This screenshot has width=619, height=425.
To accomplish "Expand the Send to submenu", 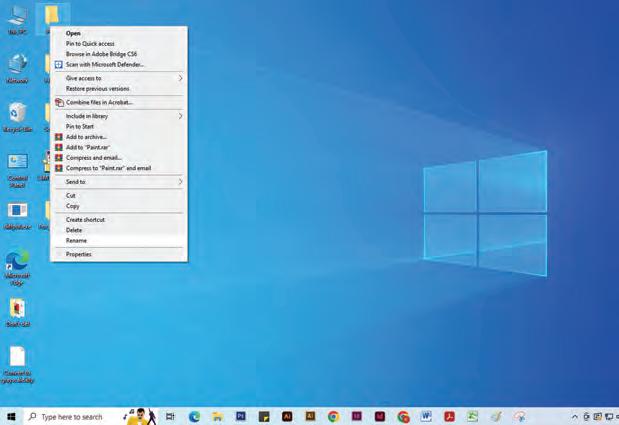I will point(119,182).
